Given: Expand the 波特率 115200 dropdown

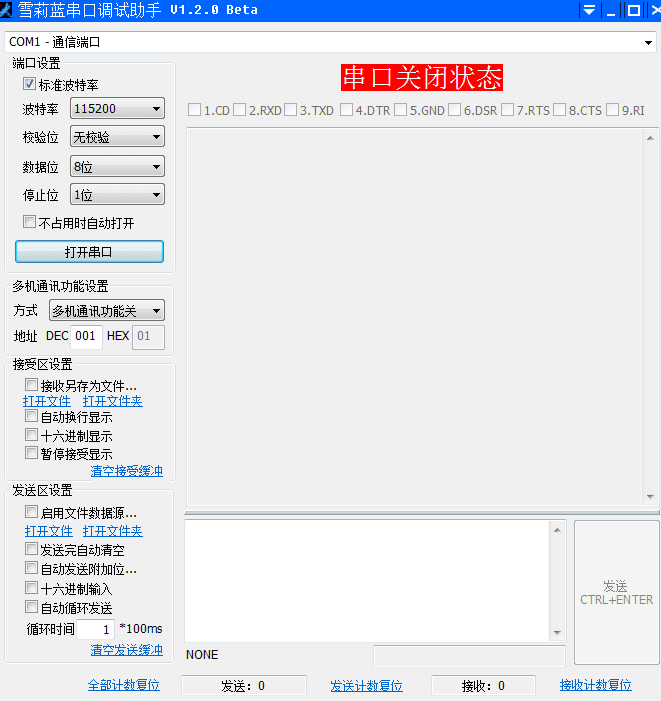Looking at the screenshot, I should 117,109.
